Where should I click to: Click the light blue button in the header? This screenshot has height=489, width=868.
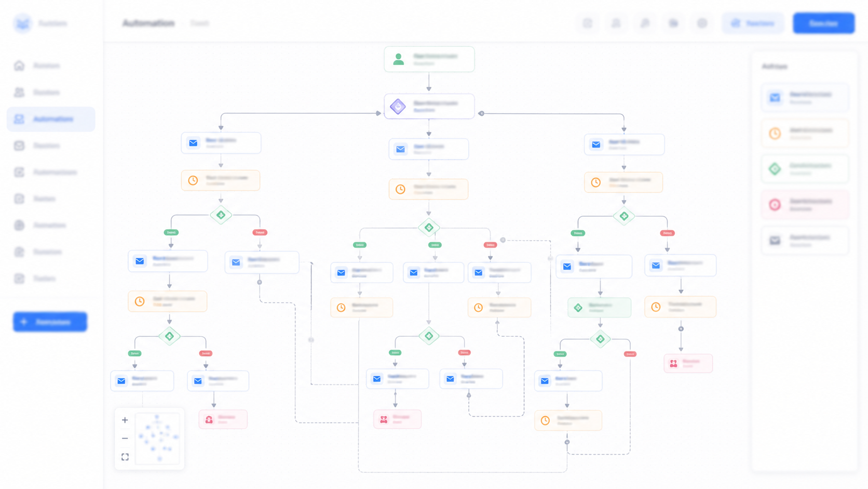click(753, 23)
